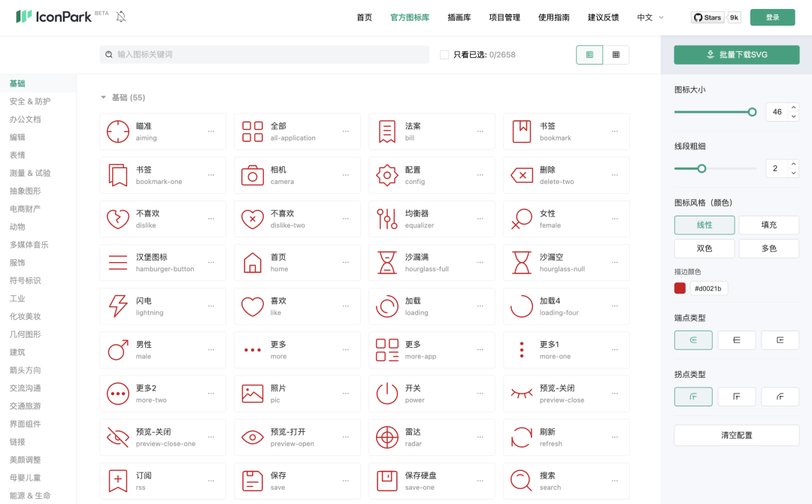Open 项目管理 in the top nav
Viewport: 812px width, 504px height.
click(x=504, y=17)
